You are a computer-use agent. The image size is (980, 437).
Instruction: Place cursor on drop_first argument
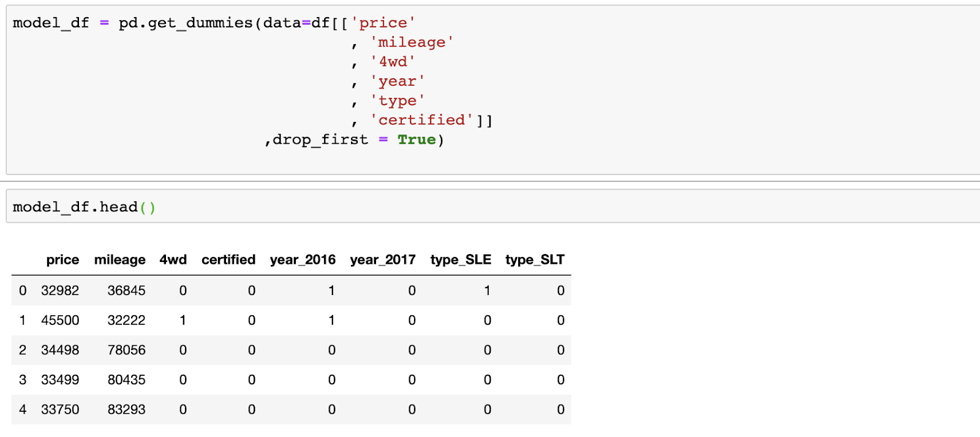tap(320, 140)
